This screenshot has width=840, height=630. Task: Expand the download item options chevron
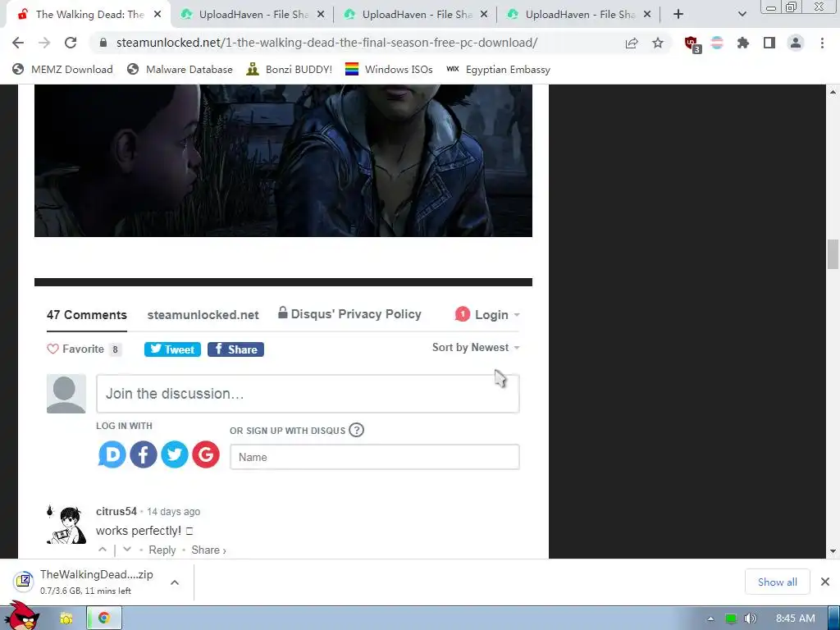(175, 582)
